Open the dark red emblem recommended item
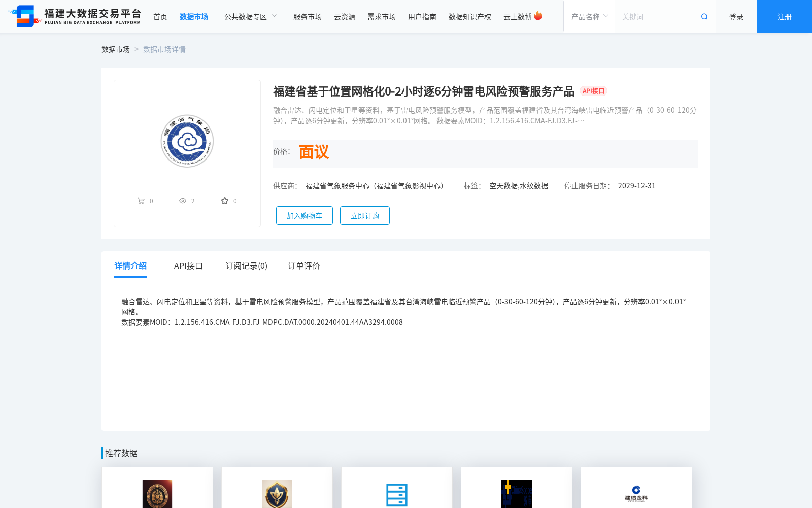This screenshot has width=812, height=508. [157, 493]
